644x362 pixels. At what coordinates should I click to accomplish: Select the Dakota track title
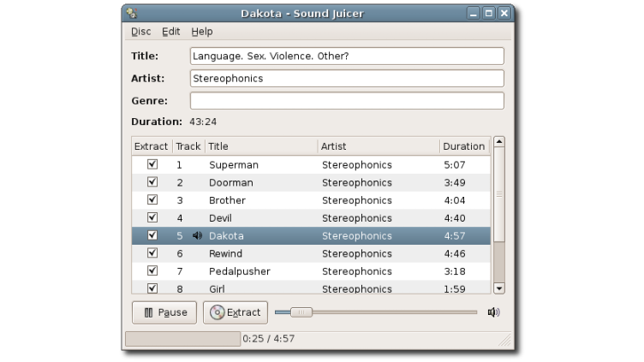[x=226, y=236]
